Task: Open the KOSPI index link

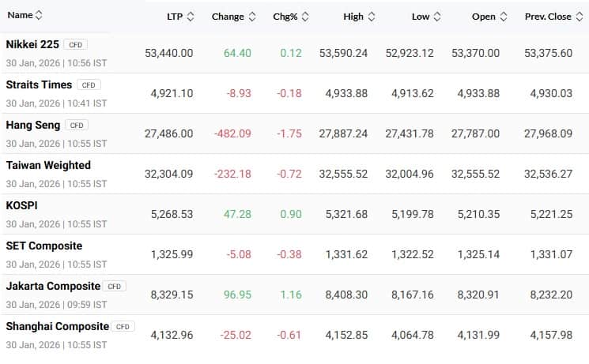Action: (x=22, y=205)
